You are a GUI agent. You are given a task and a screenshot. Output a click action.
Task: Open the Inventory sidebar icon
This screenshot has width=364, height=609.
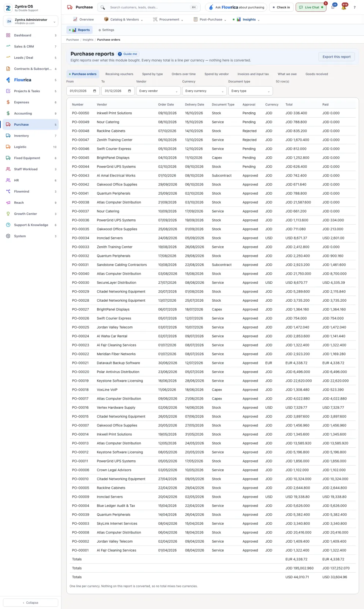8,136
